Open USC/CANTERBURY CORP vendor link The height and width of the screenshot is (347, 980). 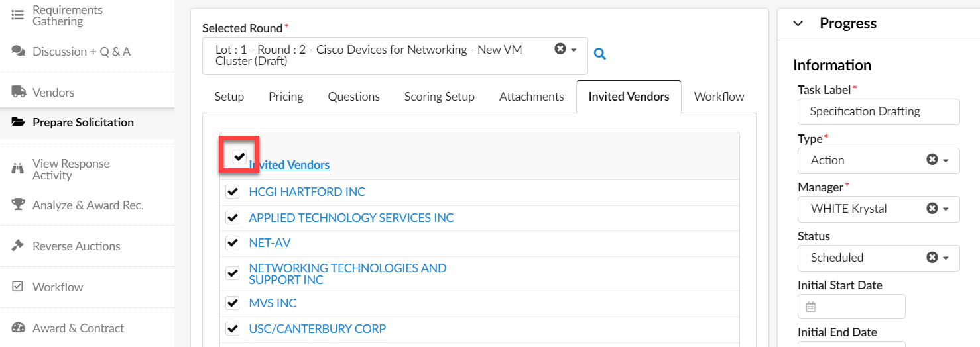coord(318,329)
